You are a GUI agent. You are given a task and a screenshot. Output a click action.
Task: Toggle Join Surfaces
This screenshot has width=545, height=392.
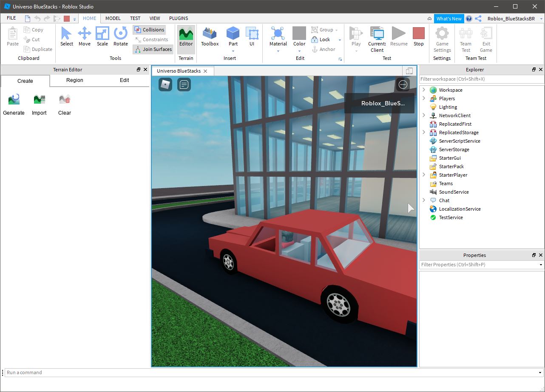(x=153, y=49)
